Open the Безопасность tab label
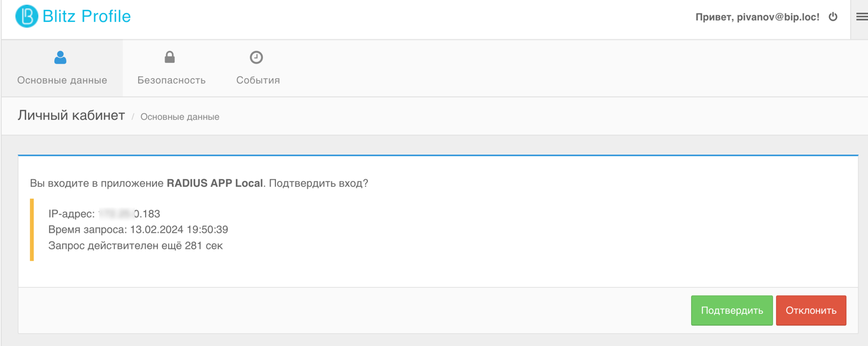 [172, 80]
